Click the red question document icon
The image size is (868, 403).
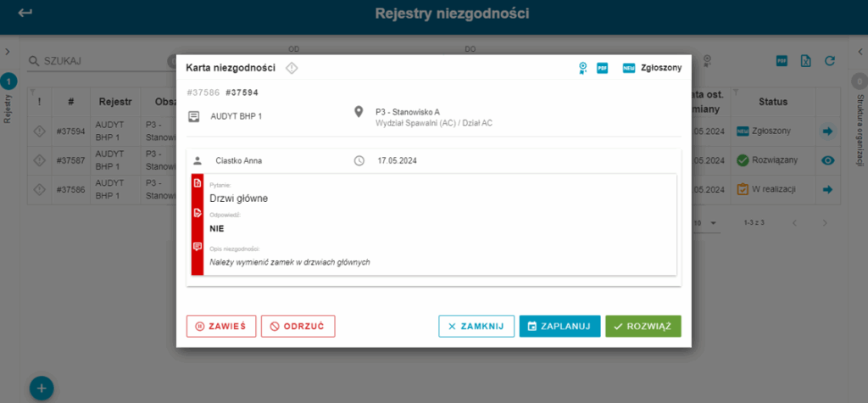tap(198, 183)
